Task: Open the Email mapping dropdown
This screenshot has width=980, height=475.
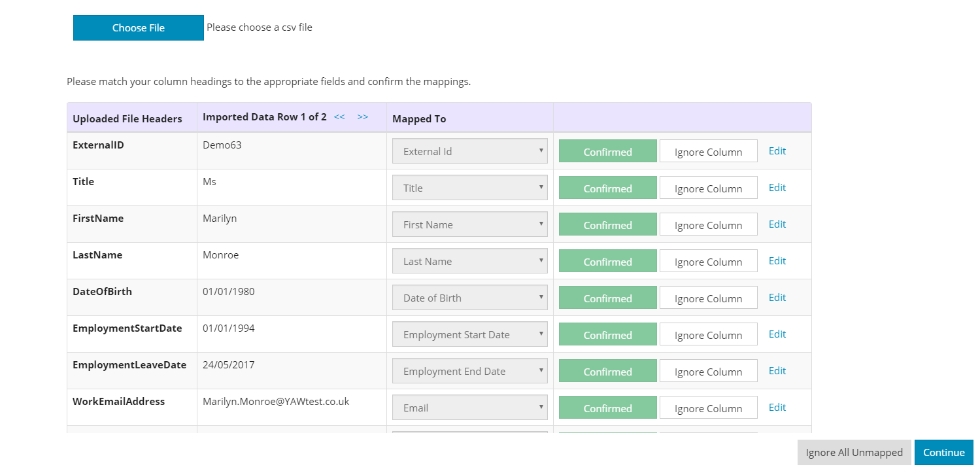Action: point(469,407)
